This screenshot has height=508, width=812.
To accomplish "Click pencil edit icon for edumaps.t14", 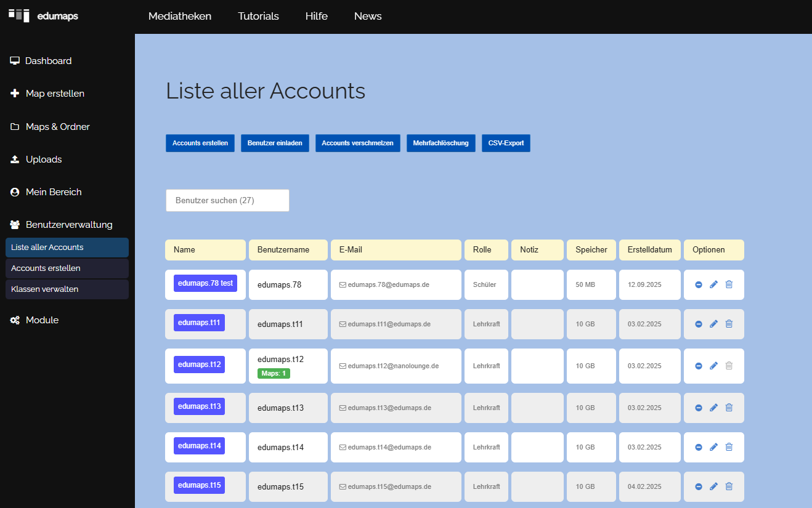I will pyautogui.click(x=713, y=447).
